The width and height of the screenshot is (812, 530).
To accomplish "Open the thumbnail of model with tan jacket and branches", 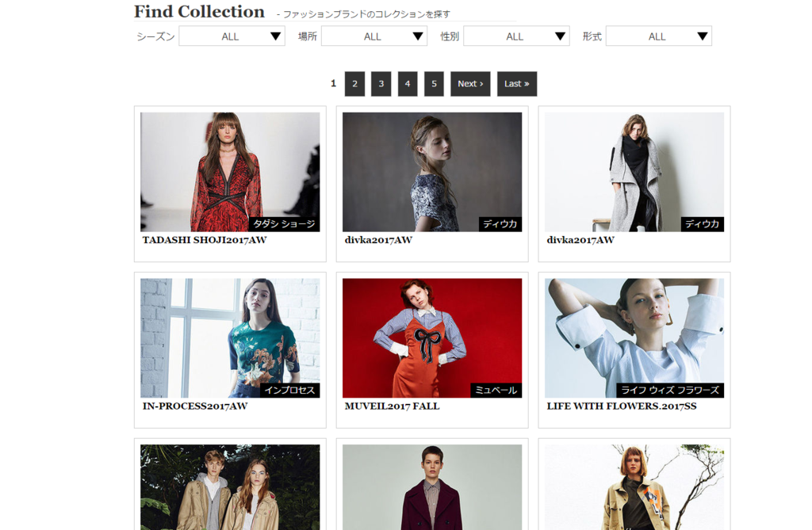I will click(x=634, y=487).
